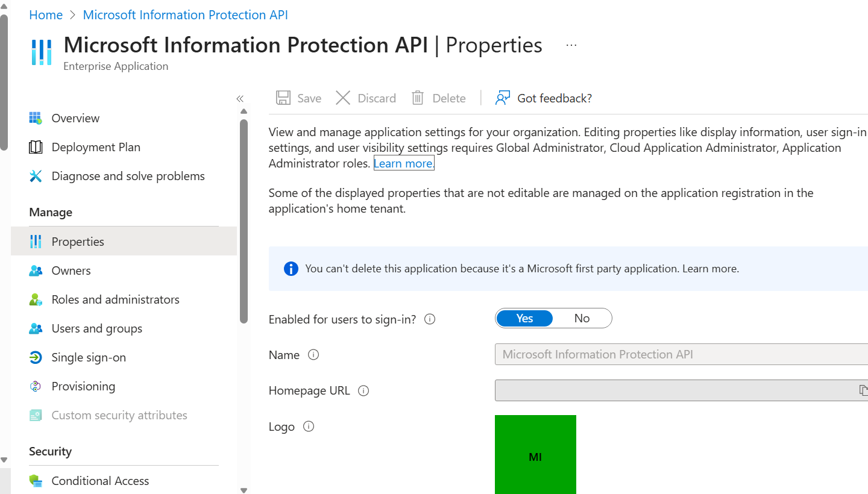
Task: Click info icon beside Homepage URL
Action: 363,390
